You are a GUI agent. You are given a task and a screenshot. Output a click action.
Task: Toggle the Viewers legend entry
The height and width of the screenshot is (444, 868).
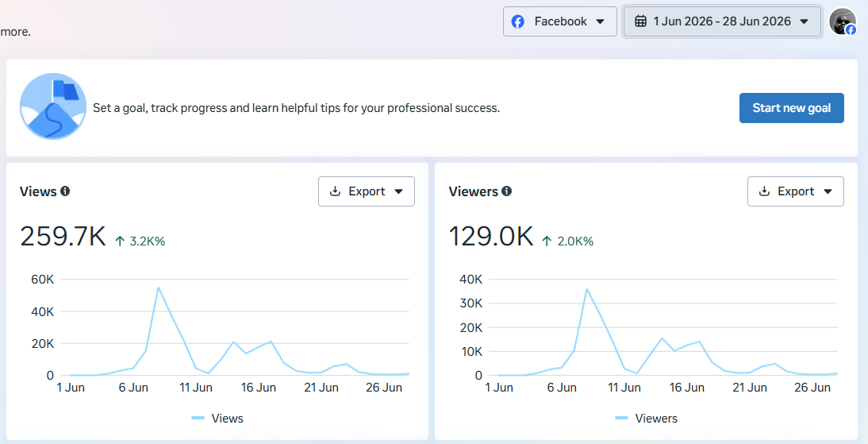[646, 419]
